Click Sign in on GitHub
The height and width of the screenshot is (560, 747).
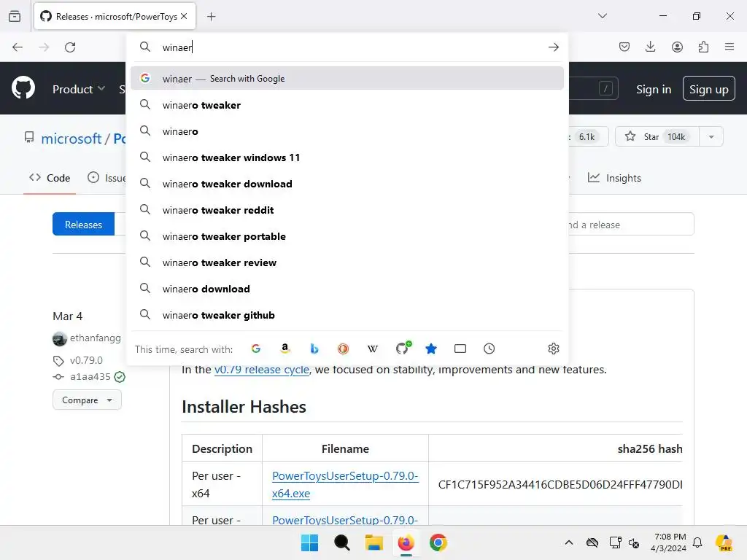tap(653, 90)
